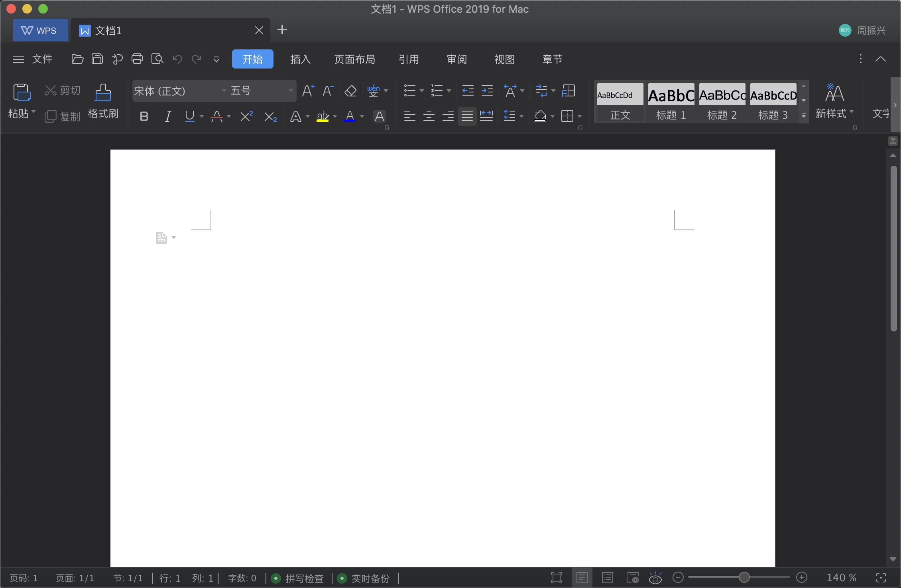Screen dimensions: 901x588
Task: Decrease indent icon
Action: pyautogui.click(x=468, y=91)
